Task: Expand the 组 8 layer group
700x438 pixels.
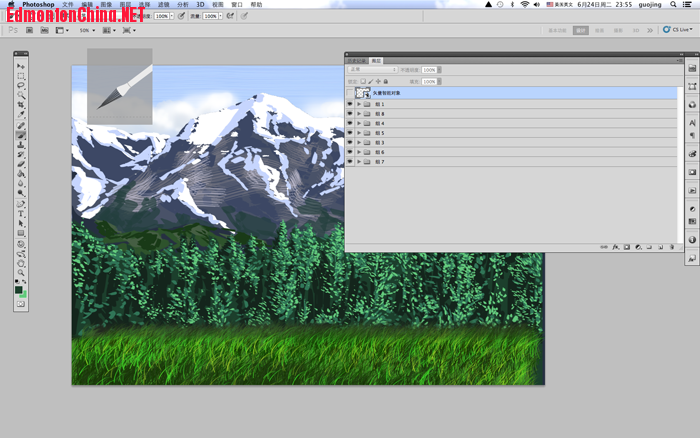Action: pos(359,114)
